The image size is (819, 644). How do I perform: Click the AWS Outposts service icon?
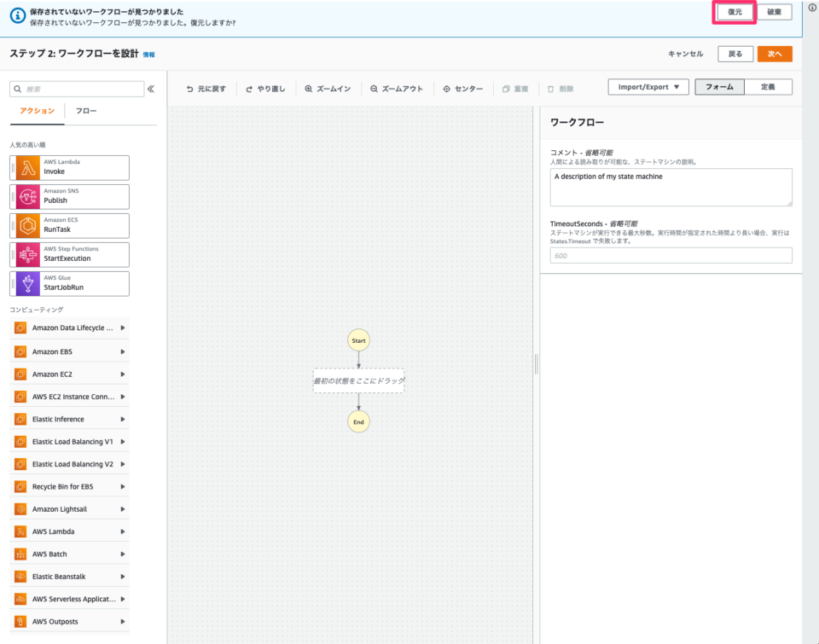click(20, 621)
